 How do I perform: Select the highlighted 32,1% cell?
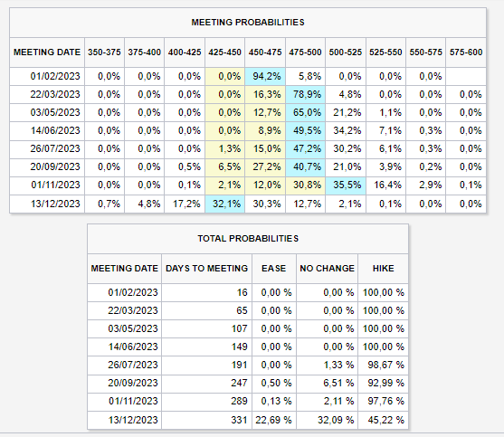[x=224, y=204]
